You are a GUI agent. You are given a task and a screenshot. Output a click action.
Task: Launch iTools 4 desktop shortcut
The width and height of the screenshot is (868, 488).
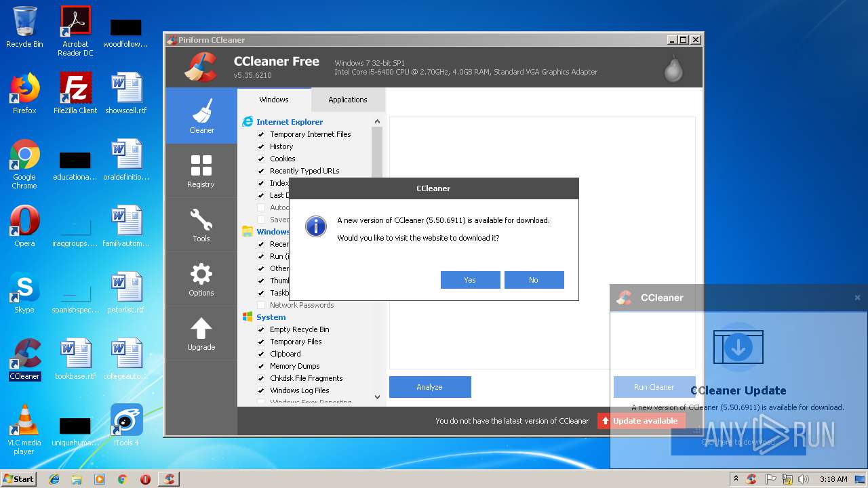tap(126, 426)
